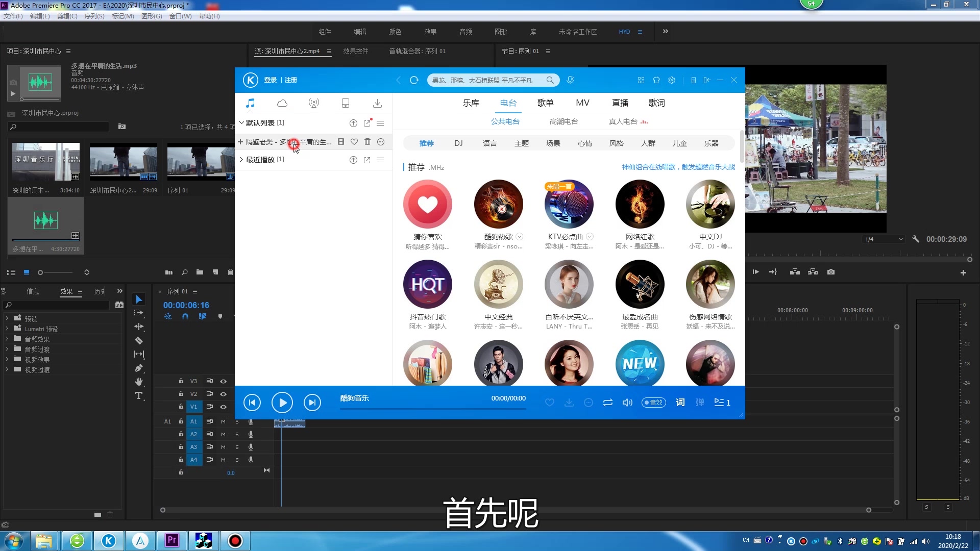Solo audio track A2
The height and width of the screenshot is (551, 980).
237,434
